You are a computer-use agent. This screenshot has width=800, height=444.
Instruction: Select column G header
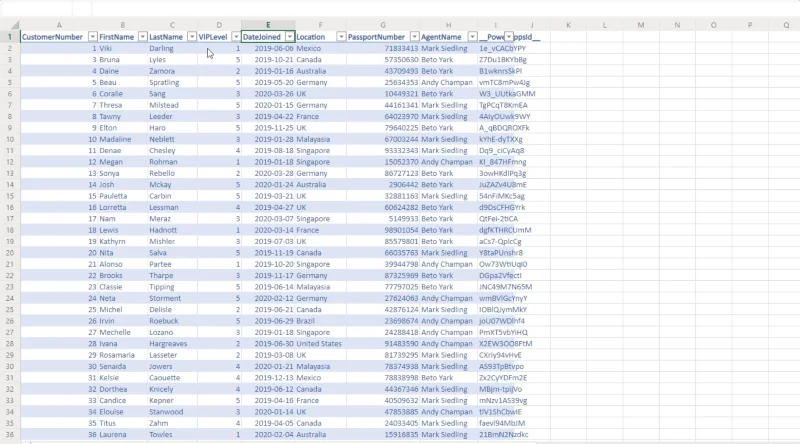(x=383, y=25)
